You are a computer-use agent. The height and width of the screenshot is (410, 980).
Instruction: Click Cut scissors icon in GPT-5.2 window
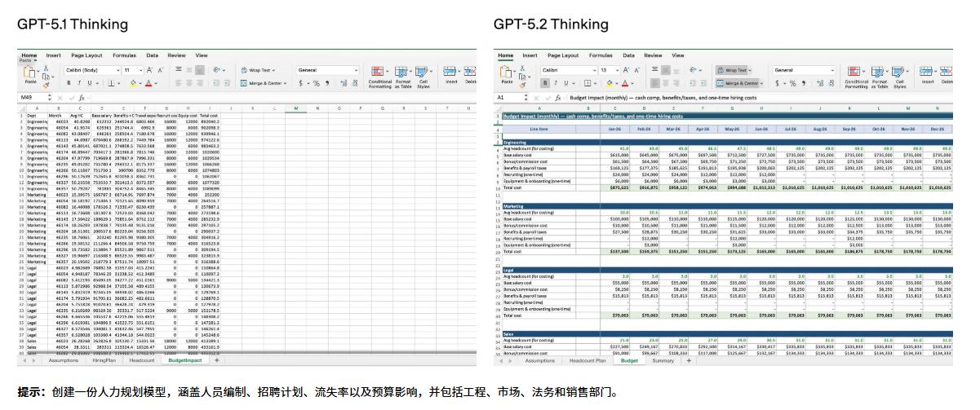coord(522,68)
